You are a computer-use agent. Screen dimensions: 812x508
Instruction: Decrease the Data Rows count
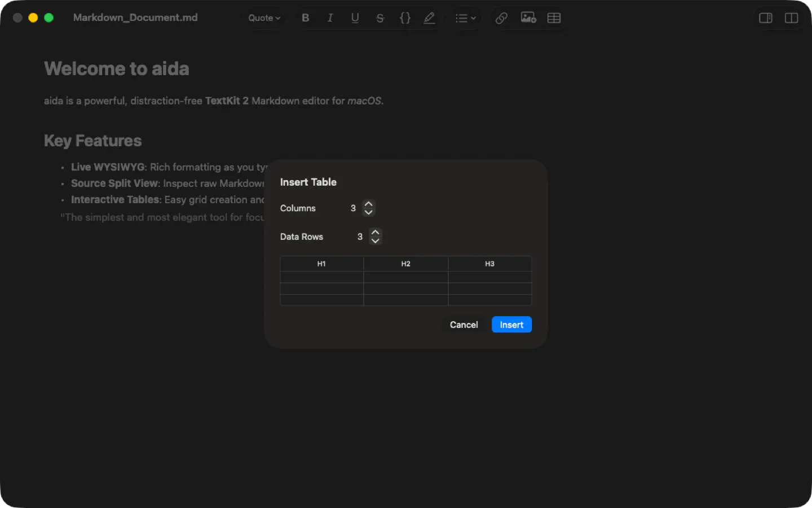(x=376, y=240)
